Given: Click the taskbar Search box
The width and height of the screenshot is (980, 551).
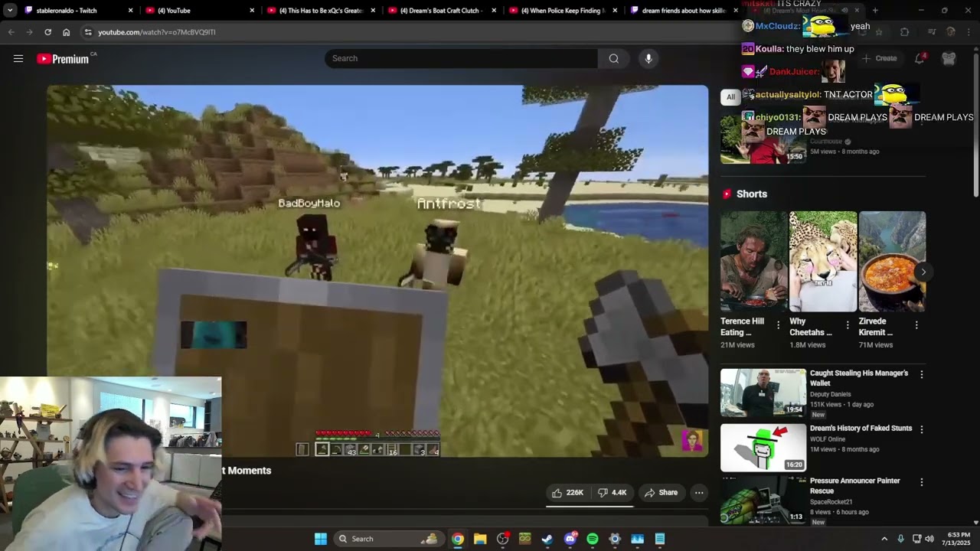Looking at the screenshot, I should [389, 539].
